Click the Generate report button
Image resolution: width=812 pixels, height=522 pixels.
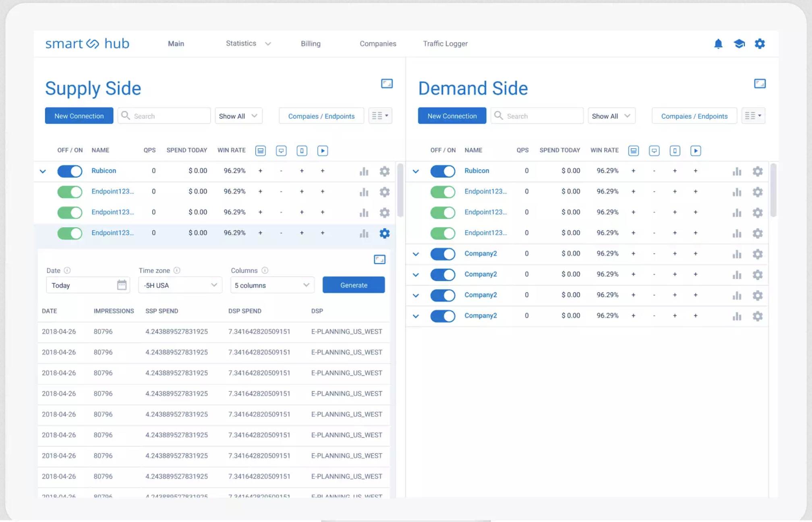(x=354, y=285)
